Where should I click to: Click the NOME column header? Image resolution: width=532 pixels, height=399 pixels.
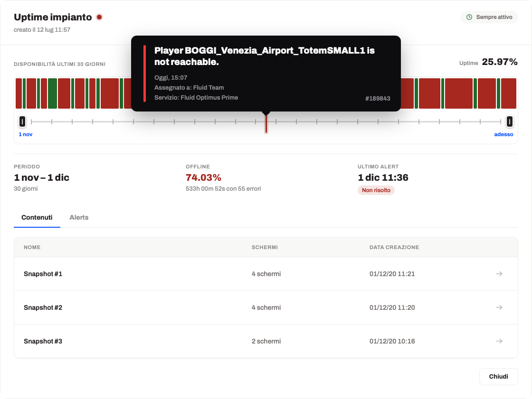coord(32,247)
